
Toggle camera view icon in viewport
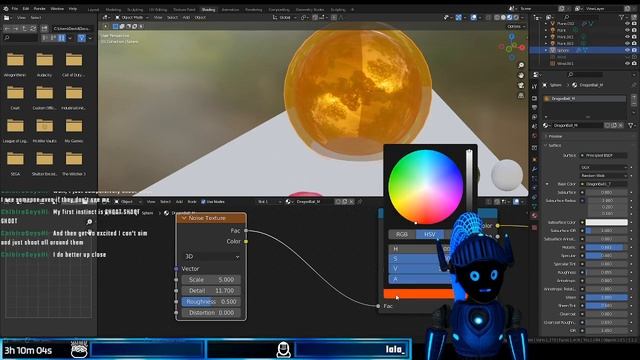coord(521,85)
